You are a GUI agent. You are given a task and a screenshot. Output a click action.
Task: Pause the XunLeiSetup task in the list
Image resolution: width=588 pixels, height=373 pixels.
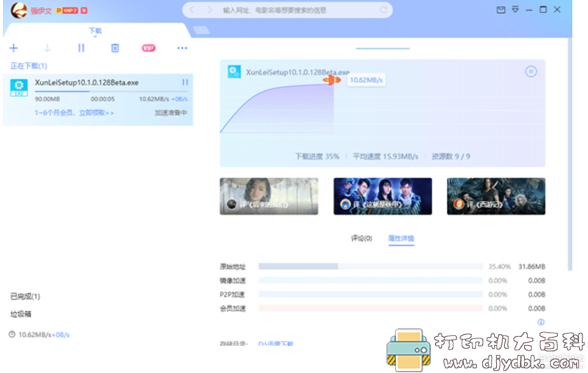pos(185,82)
